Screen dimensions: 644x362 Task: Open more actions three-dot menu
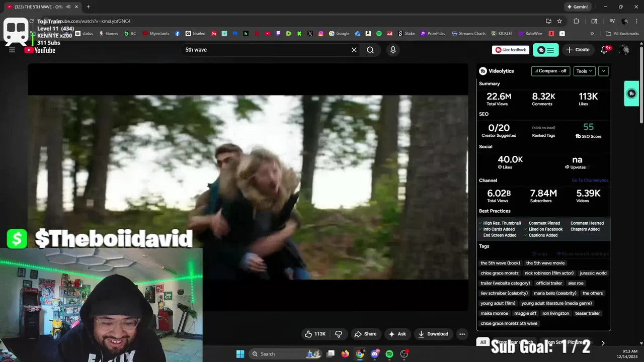click(x=462, y=334)
